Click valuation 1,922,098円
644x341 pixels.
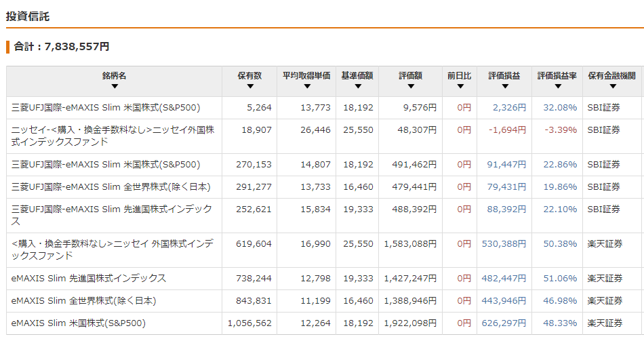click(x=410, y=323)
